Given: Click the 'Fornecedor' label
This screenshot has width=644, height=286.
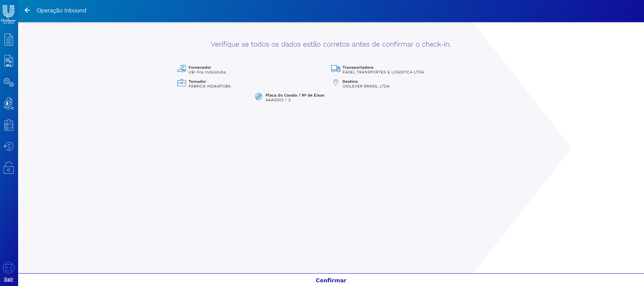Looking at the screenshot, I should click(x=200, y=67).
